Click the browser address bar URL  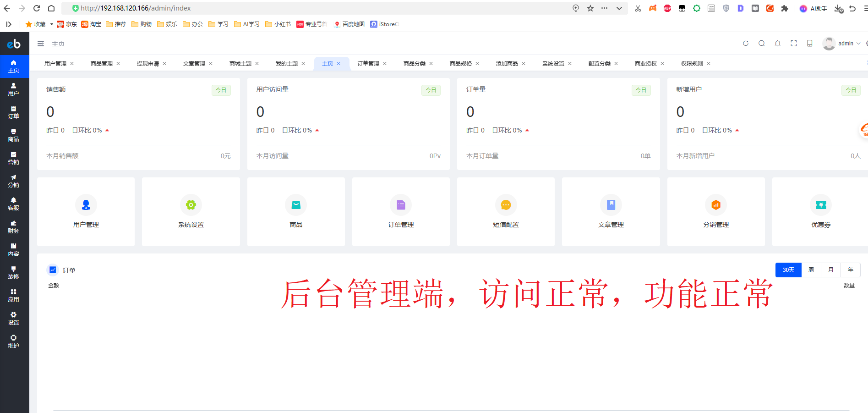pos(136,8)
